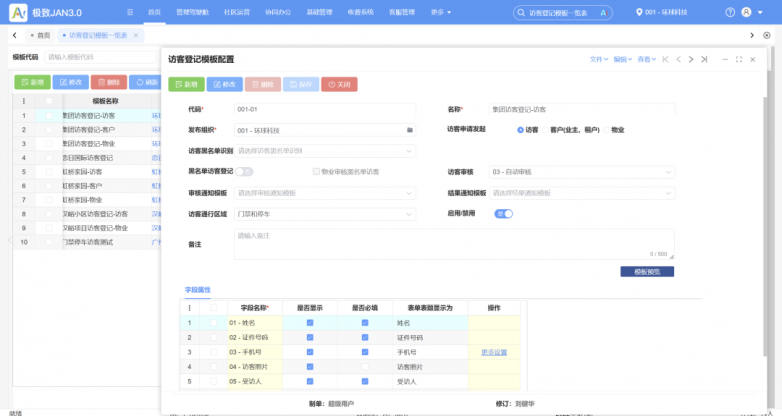The width and height of the screenshot is (782, 416).
Task: Click the blue 修改 button in dialog
Action: click(x=224, y=84)
